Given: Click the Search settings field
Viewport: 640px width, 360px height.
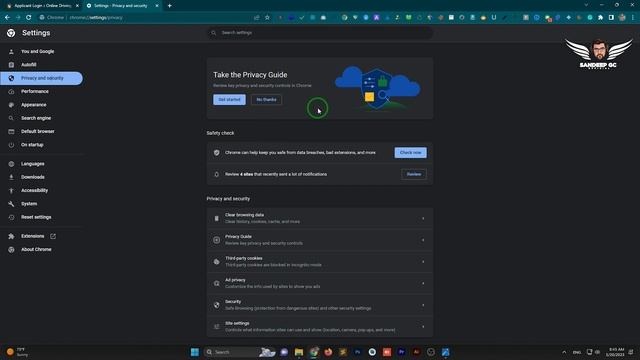Looking at the screenshot, I should tap(320, 33).
